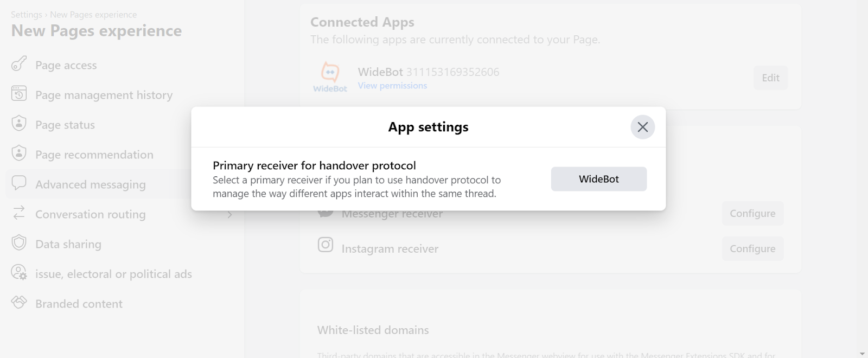Viewport: 868px width, 358px height.
Task: Click the Advanced messaging chat bubble icon
Action: pos(19,183)
